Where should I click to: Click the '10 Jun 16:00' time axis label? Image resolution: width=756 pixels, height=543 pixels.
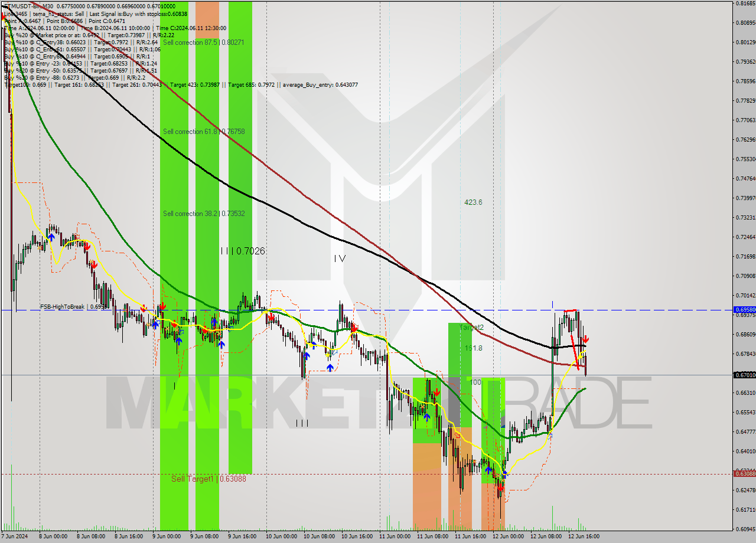[357, 537]
